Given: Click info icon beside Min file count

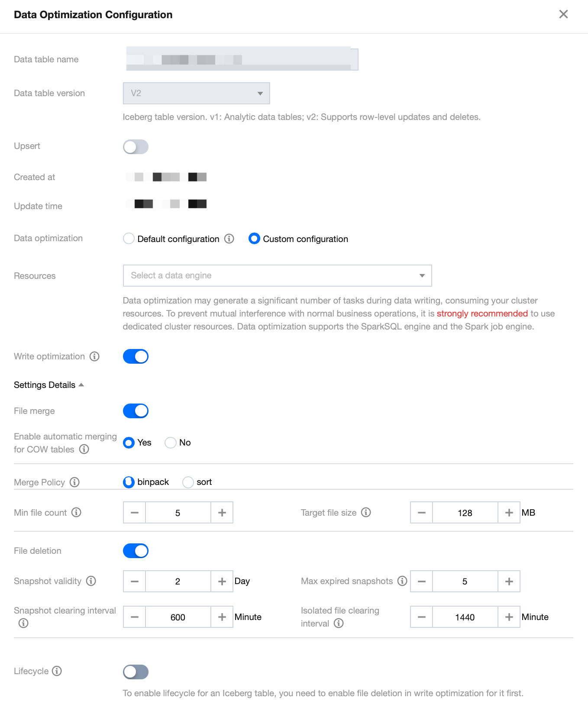Looking at the screenshot, I should 76,513.
